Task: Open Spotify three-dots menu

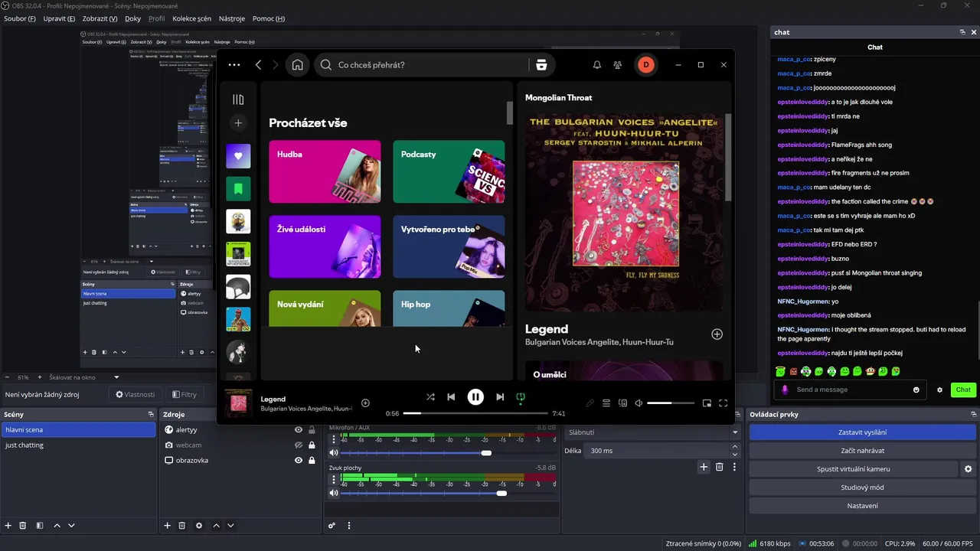Action: pos(234,65)
